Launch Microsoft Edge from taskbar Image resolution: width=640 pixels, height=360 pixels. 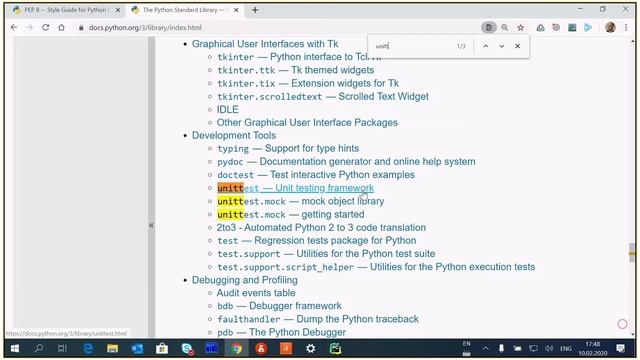click(88, 349)
